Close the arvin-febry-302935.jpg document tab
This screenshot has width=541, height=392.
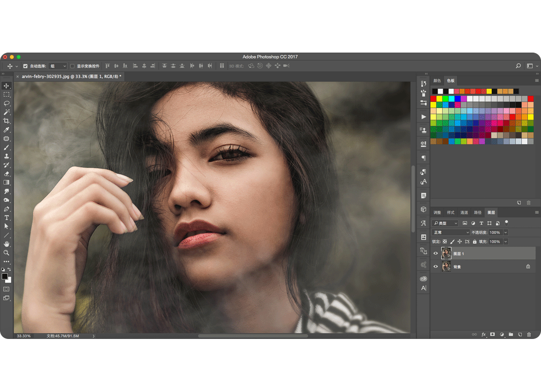(x=17, y=77)
